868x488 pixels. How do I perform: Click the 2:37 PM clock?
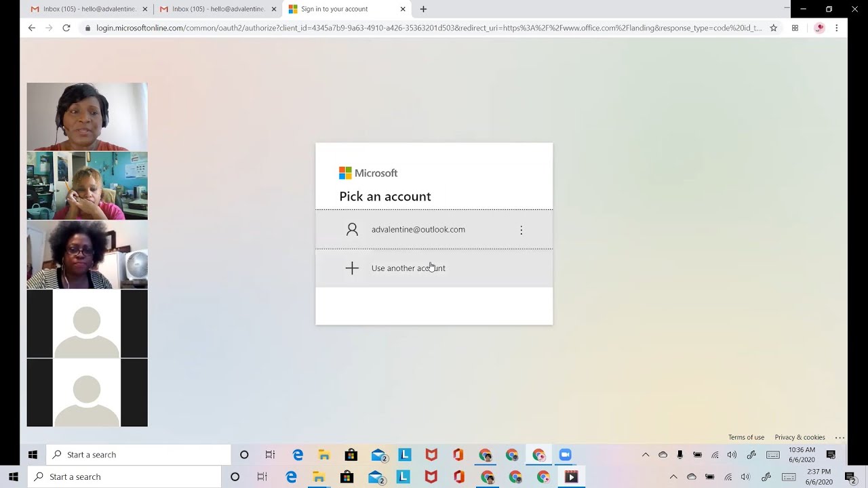818,477
